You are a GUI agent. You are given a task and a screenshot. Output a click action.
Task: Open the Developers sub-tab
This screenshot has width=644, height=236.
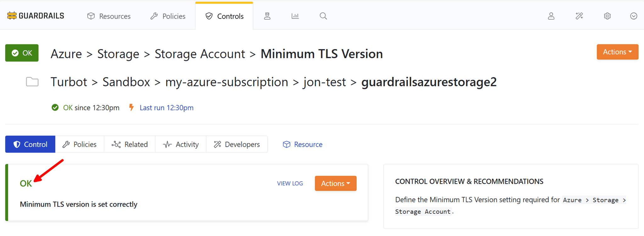(x=237, y=144)
